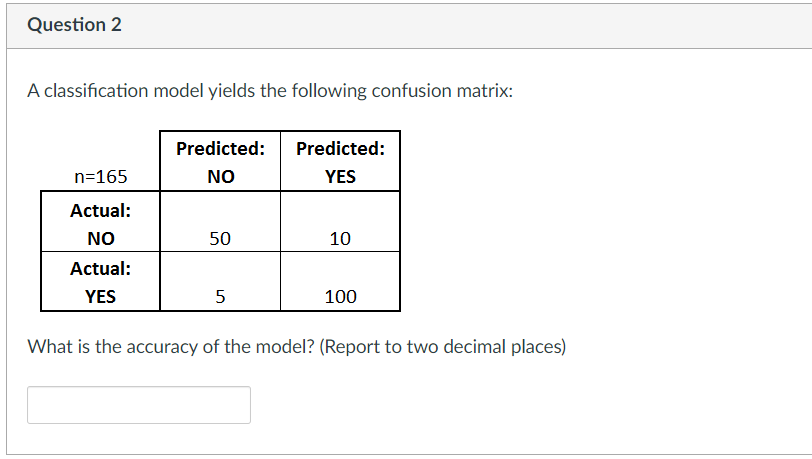Click the words 'confusion matrix:' in intro
The height and width of the screenshot is (459, 812).
point(442,91)
